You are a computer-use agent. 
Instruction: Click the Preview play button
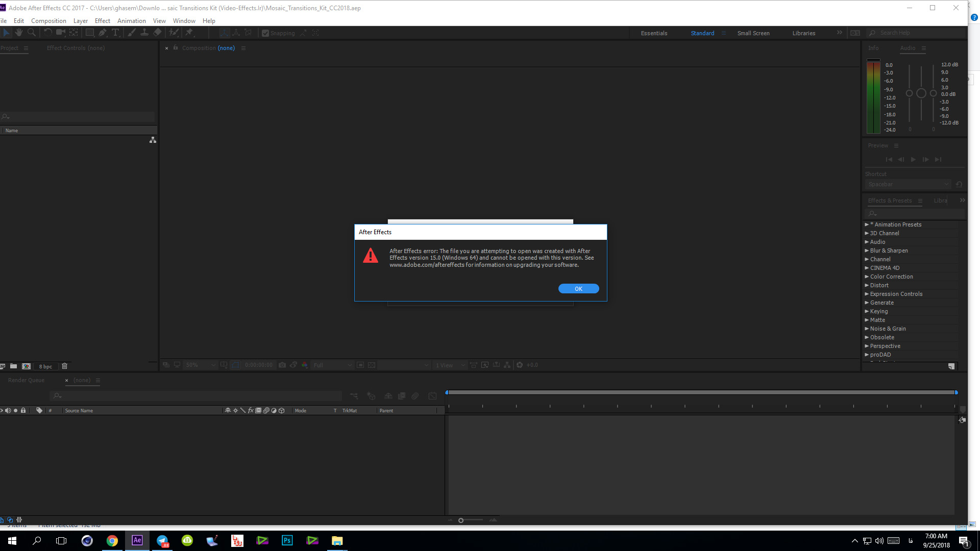point(913,160)
